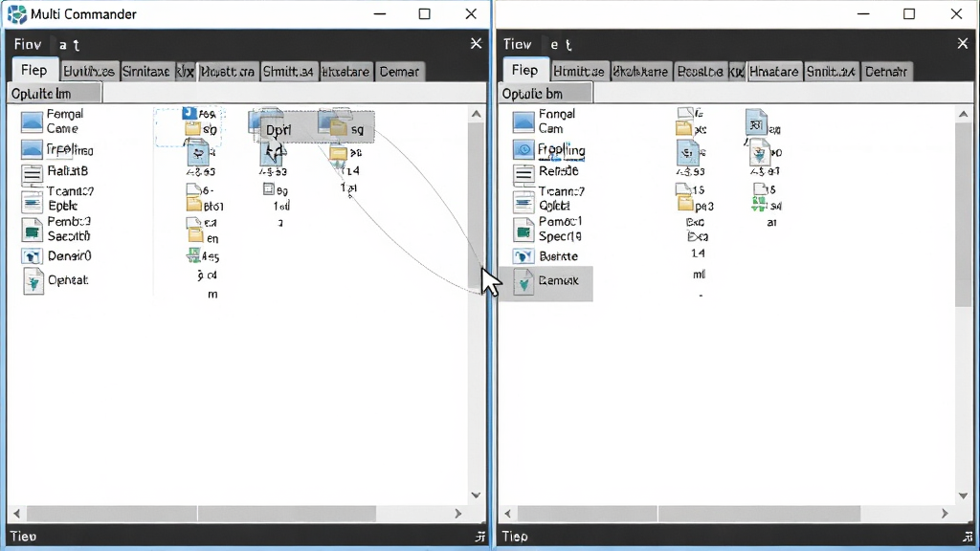Select the highlighted 'Bemak' file icon in right pane

click(x=523, y=282)
